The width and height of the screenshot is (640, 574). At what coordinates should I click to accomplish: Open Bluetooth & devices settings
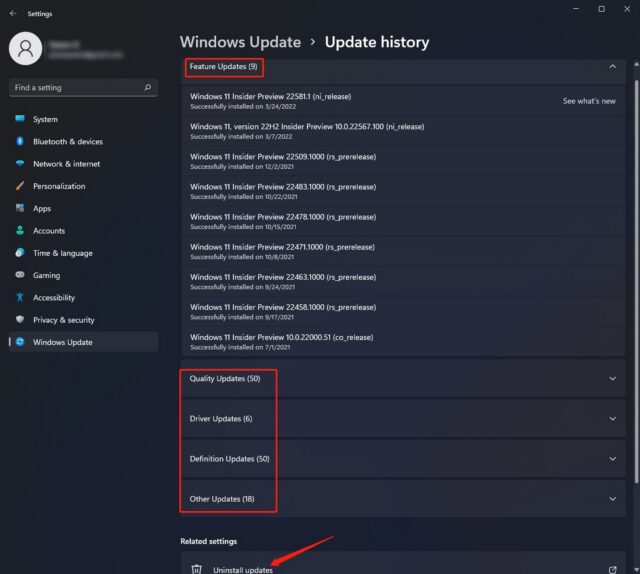(x=83, y=142)
